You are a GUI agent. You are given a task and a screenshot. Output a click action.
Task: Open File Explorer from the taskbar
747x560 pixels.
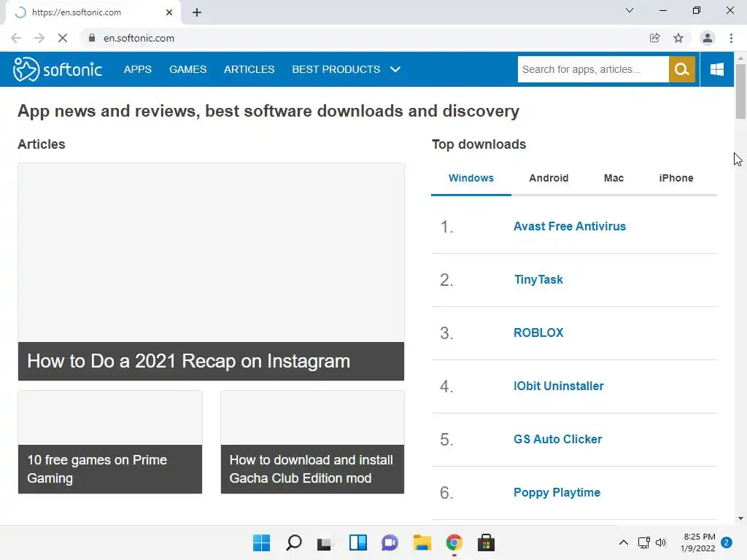(422, 542)
